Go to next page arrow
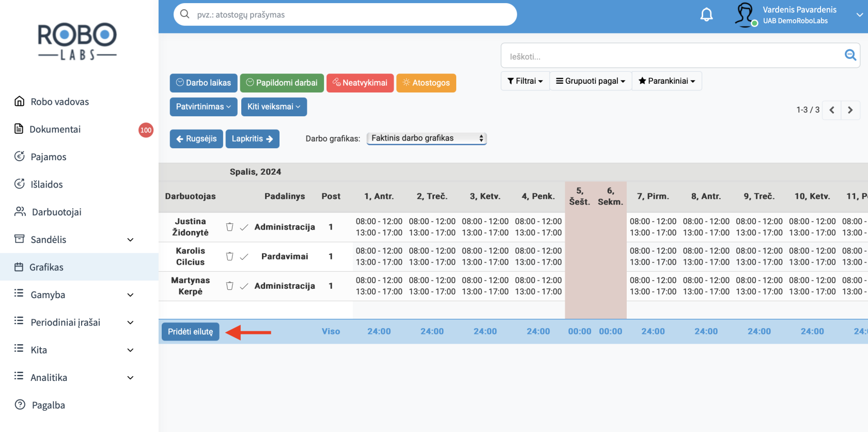The height and width of the screenshot is (432, 868). [x=850, y=110]
